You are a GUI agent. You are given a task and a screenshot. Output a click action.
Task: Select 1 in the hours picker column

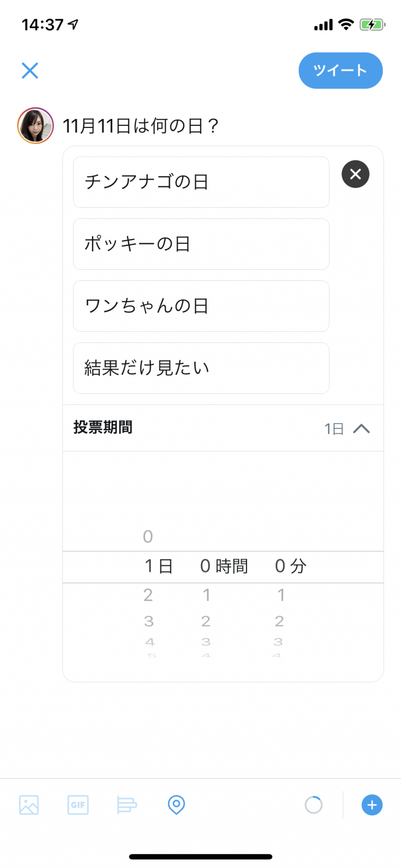click(207, 595)
